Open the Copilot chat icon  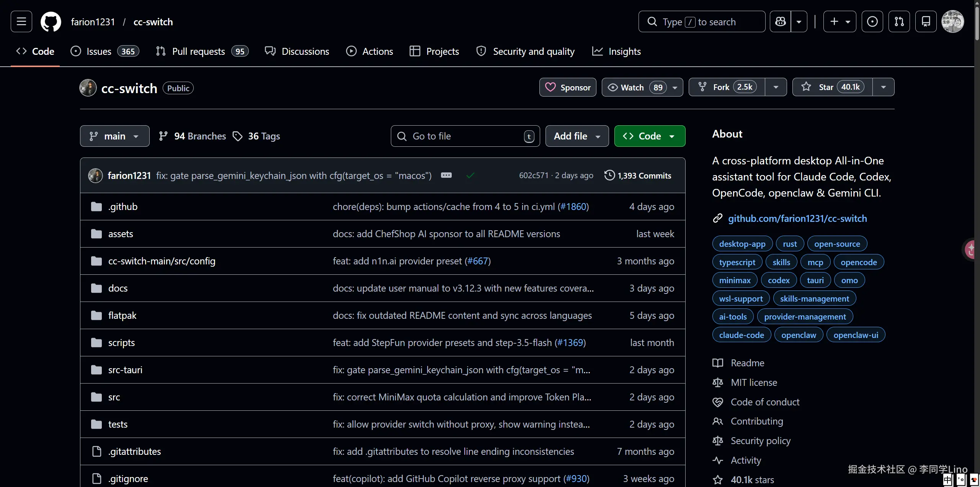[x=781, y=21]
